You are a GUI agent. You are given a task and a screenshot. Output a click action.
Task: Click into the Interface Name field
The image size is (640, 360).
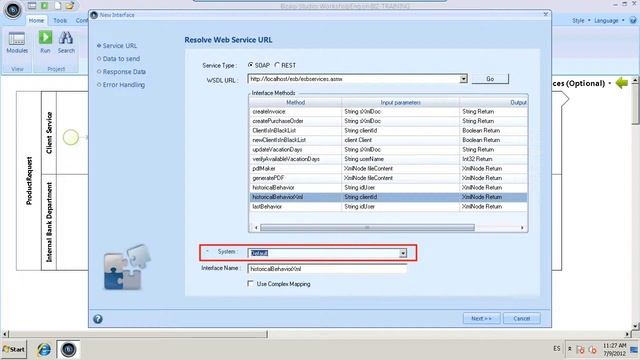point(327,269)
